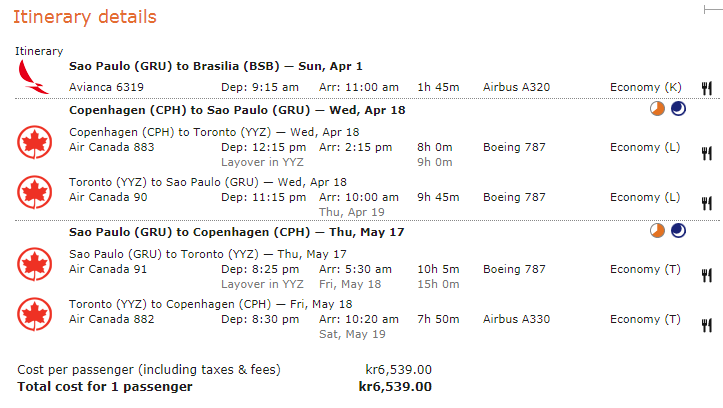Click Air Canada logo beside flight 91

pyautogui.click(x=35, y=264)
